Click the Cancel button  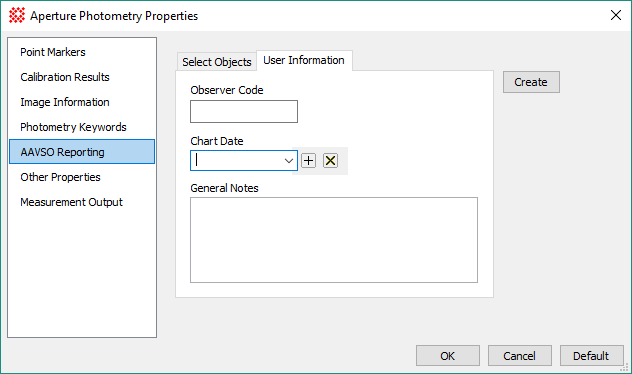(520, 356)
